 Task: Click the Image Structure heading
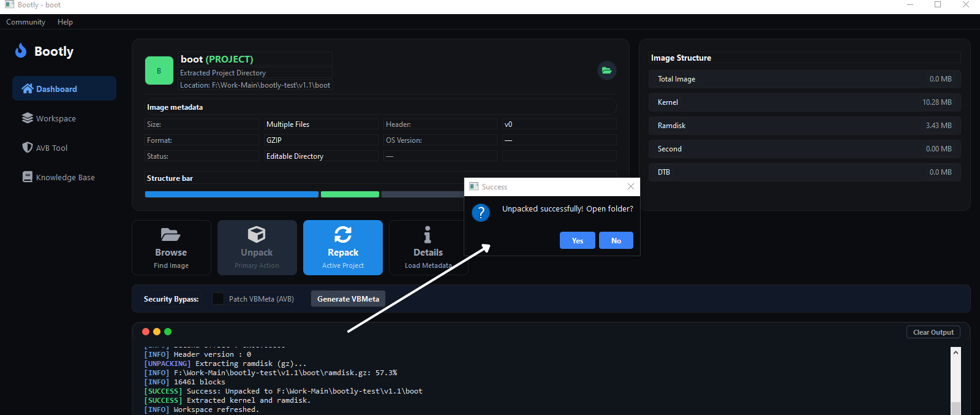[681, 58]
